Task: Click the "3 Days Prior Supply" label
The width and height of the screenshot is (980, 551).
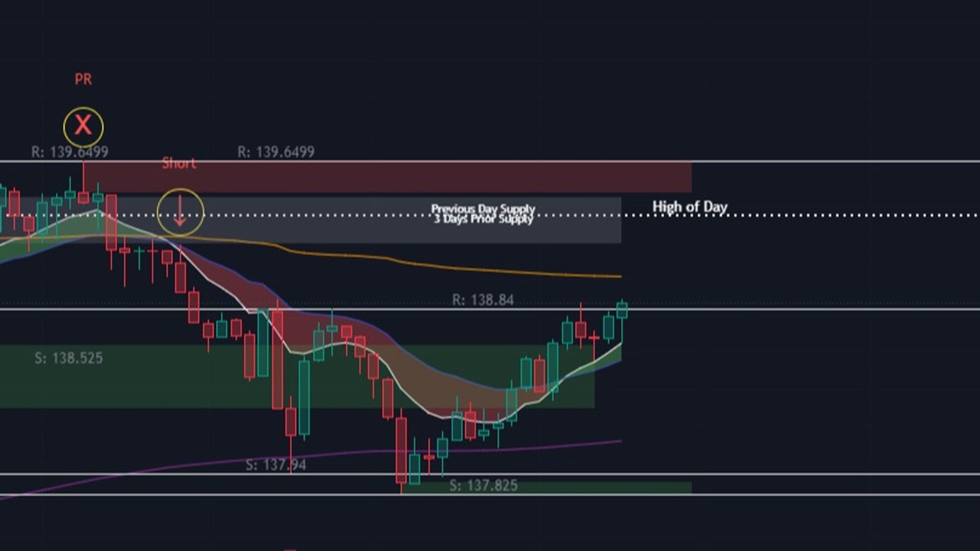Action: [x=483, y=219]
